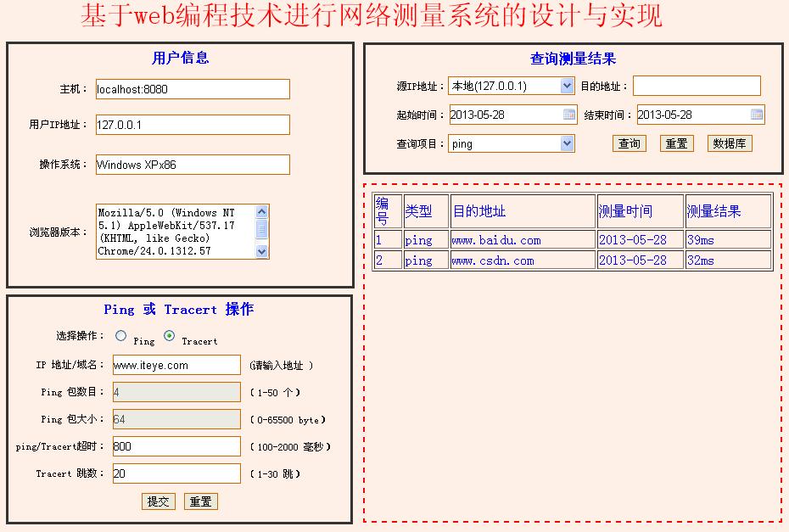Image resolution: width=789 pixels, height=532 pixels.
Task: Click the reset button next to 查询
Action: tap(676, 143)
